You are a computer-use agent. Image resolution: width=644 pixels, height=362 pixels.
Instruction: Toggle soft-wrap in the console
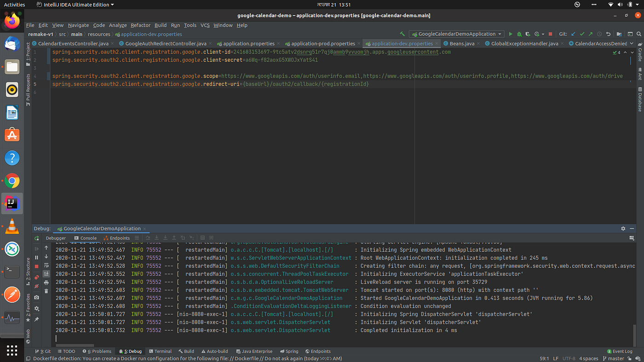pyautogui.click(x=46, y=265)
